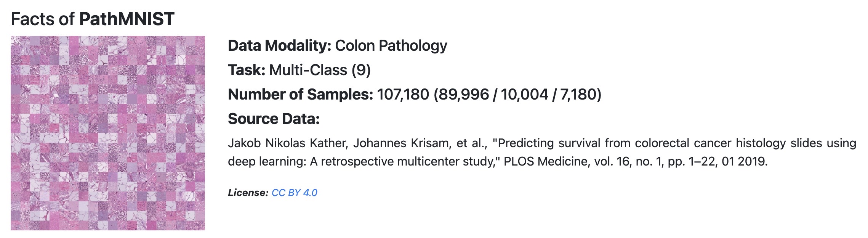Click the Colon Pathology value text
Viewport: 868px width, 238px height.
click(x=391, y=46)
